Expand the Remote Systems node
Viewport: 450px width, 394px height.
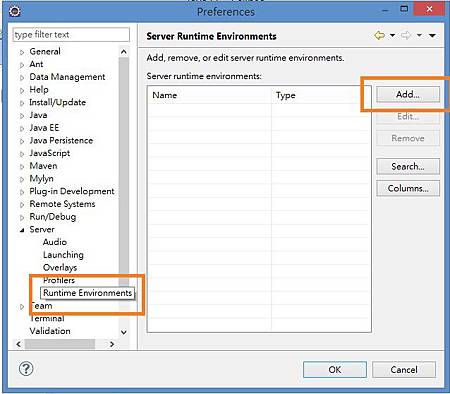pos(22,205)
